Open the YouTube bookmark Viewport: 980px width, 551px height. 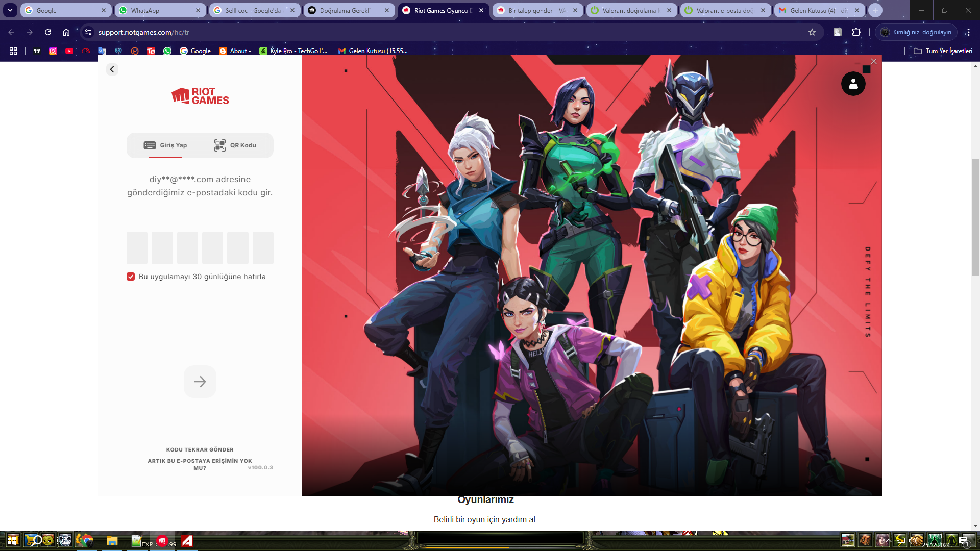[x=69, y=51]
